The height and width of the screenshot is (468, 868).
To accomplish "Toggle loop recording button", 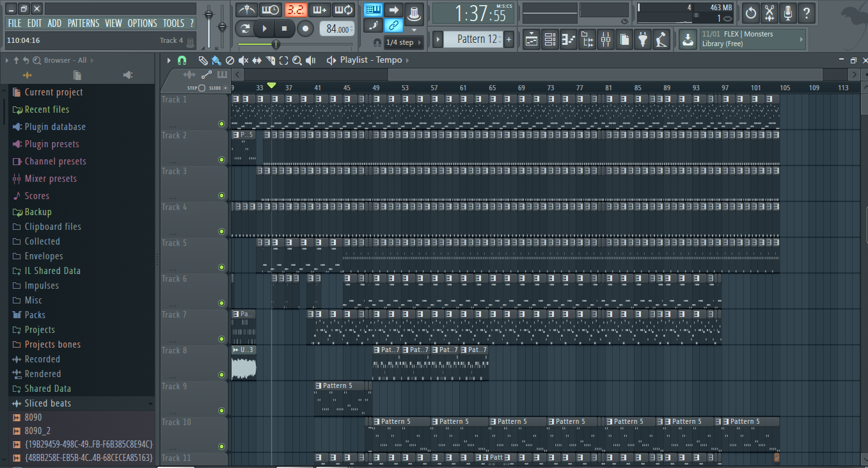I will (x=344, y=10).
